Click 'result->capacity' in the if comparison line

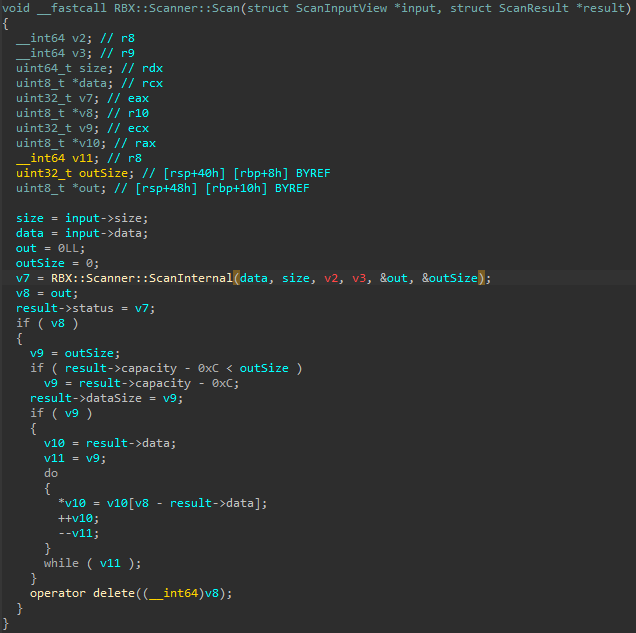pos(121,368)
